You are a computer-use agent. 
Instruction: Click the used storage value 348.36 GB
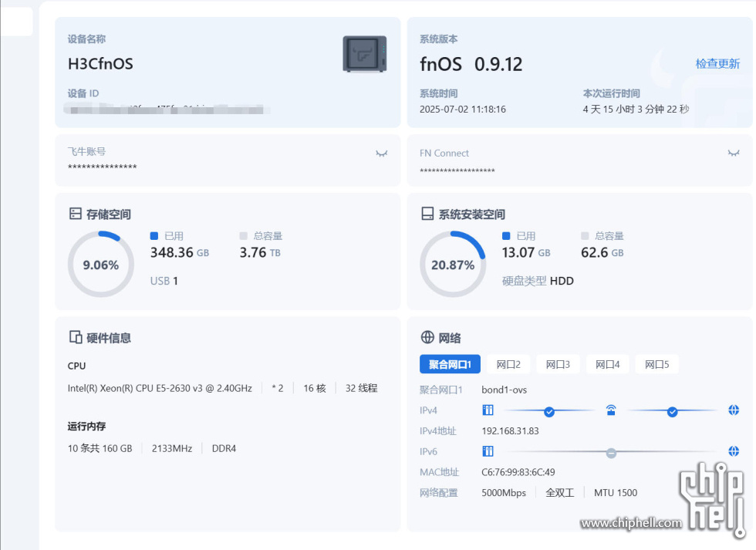pyautogui.click(x=180, y=252)
